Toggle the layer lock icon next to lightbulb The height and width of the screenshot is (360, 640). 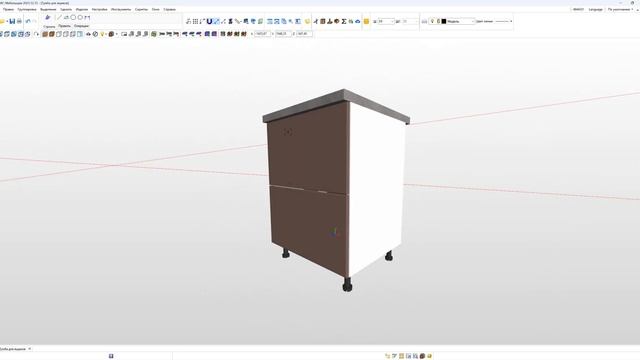(x=438, y=21)
